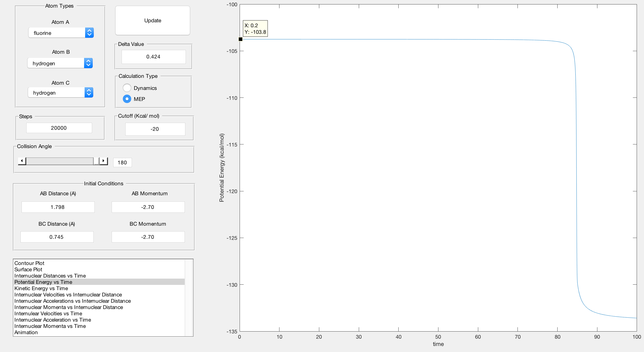Open the Atom A fluorine dropdown
644x352 pixels.
coord(61,33)
